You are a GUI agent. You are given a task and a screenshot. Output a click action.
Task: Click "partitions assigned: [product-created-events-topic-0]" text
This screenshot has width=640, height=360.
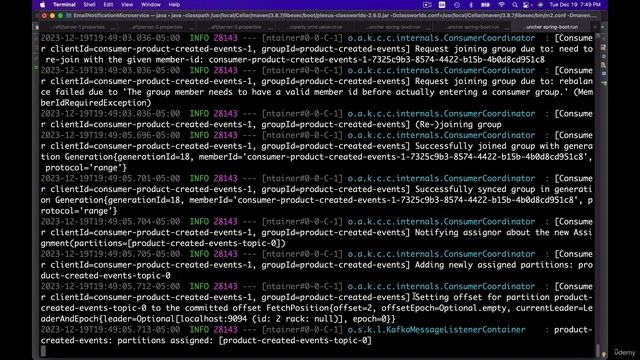point(244,340)
